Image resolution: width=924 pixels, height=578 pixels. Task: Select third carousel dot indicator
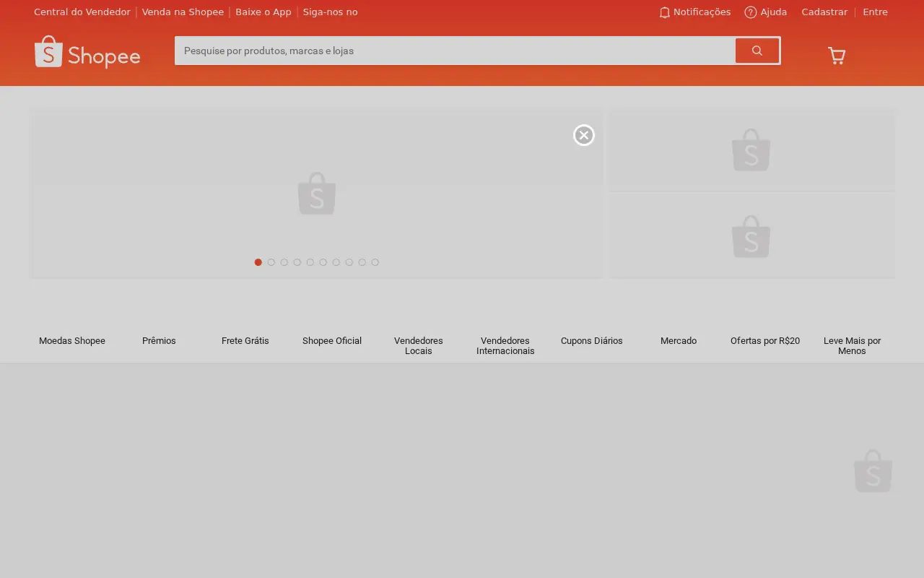284,262
